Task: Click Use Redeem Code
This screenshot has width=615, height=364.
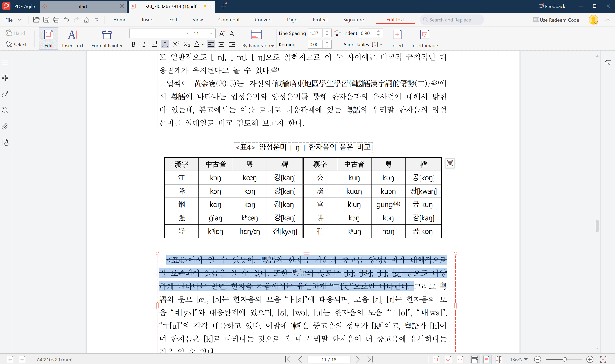Action: point(556,20)
